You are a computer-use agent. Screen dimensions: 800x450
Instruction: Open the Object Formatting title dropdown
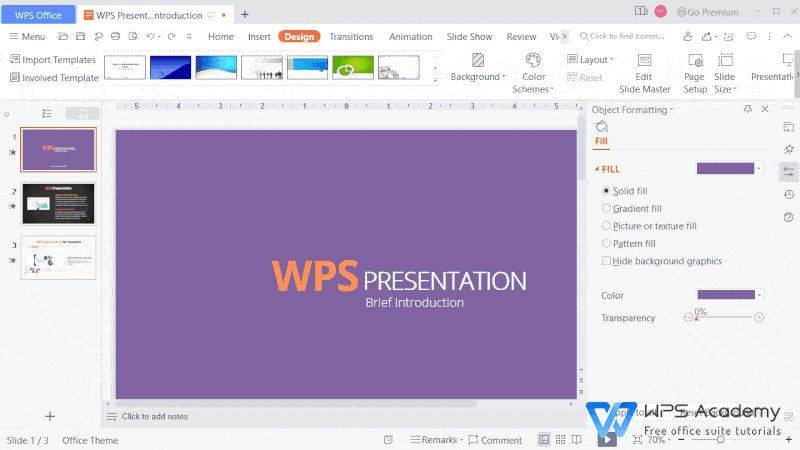[671, 110]
